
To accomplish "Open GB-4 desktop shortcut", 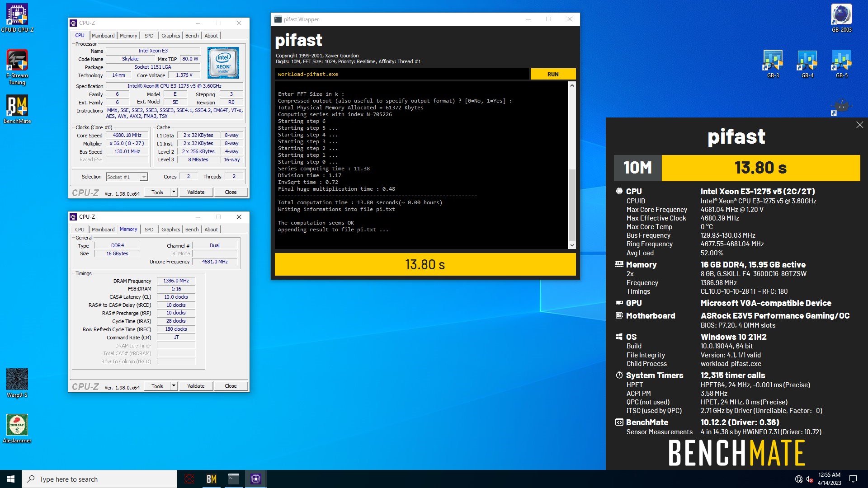I will tap(807, 64).
